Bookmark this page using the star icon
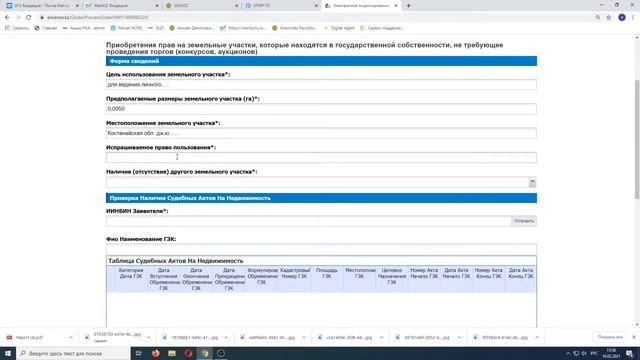The width and height of the screenshot is (640, 360). pyautogui.click(x=609, y=17)
